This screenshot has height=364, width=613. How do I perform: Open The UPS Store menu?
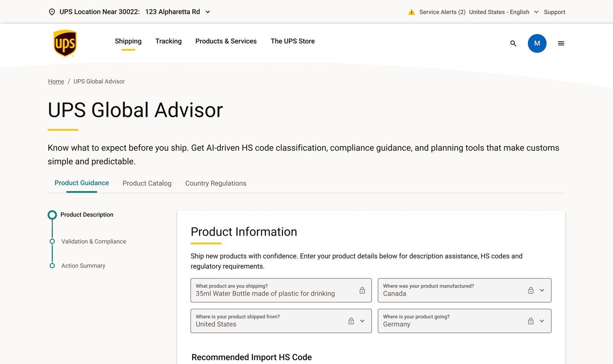tap(293, 41)
